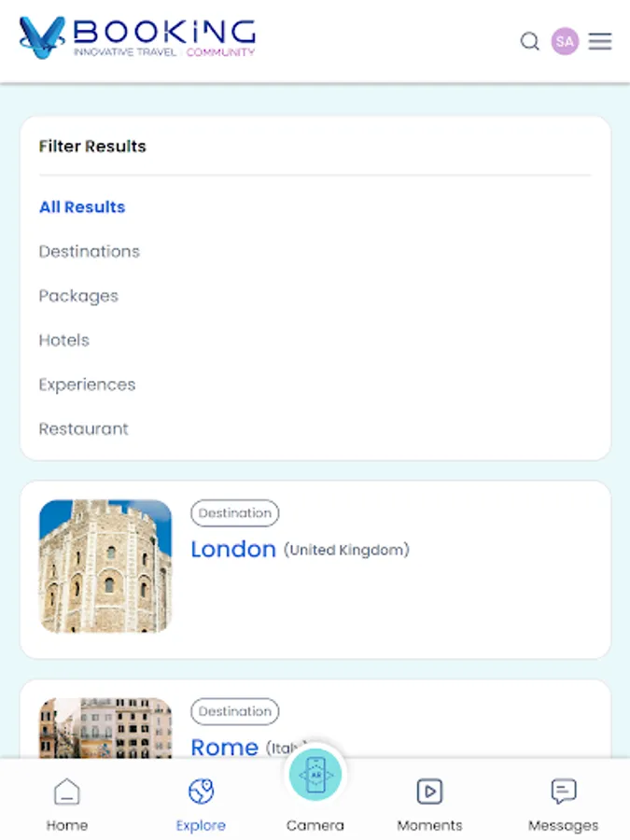This screenshot has width=630, height=840.
Task: Tap the Home icon in bottom navigation
Action: point(66,791)
